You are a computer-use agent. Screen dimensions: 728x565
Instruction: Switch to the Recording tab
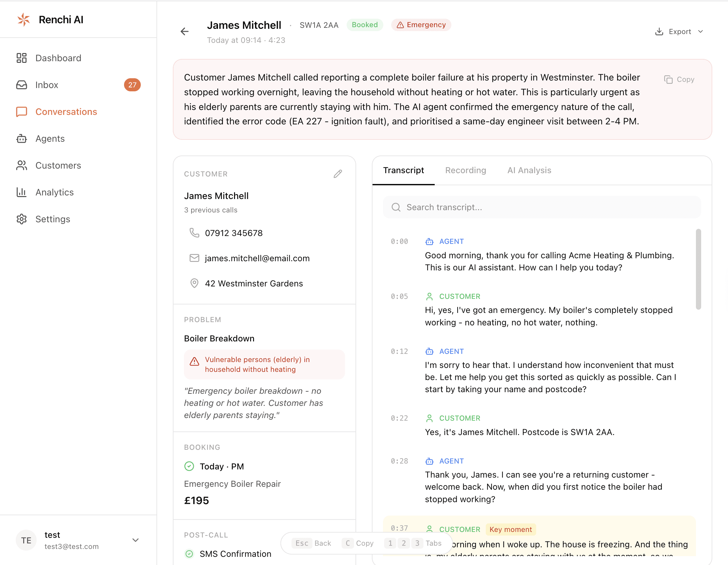465,170
